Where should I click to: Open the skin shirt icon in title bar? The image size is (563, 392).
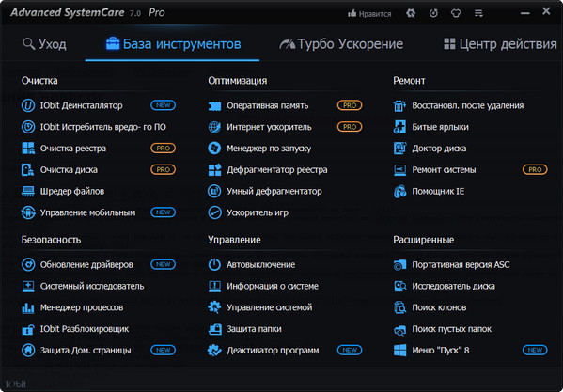[x=456, y=14]
